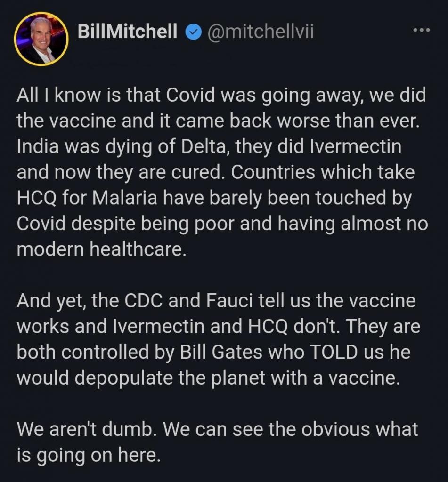Image resolution: width=448 pixels, height=482 pixels.
Task: Open the @mitchellvii handle link
Action: click(x=261, y=31)
